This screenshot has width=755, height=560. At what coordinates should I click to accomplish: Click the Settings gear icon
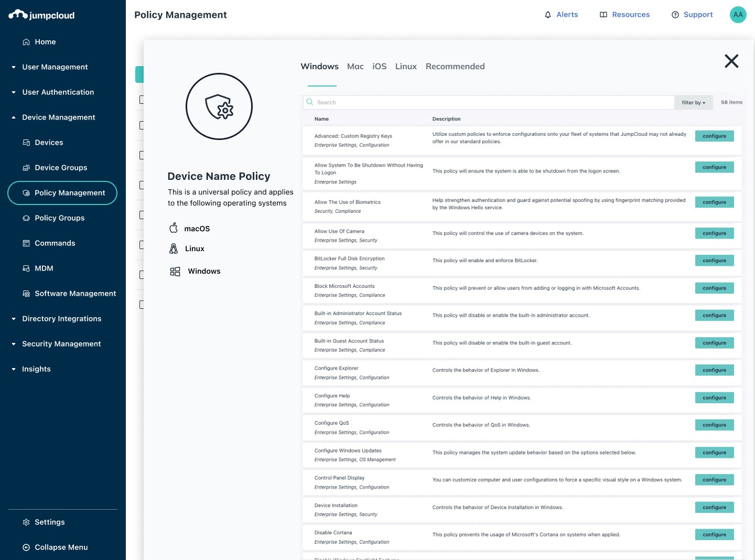click(26, 522)
